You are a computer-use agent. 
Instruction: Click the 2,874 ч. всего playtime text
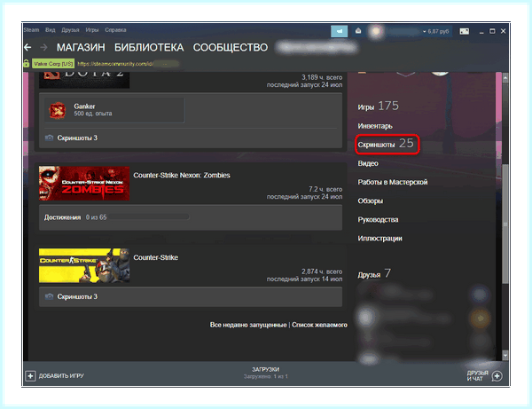[322, 271]
